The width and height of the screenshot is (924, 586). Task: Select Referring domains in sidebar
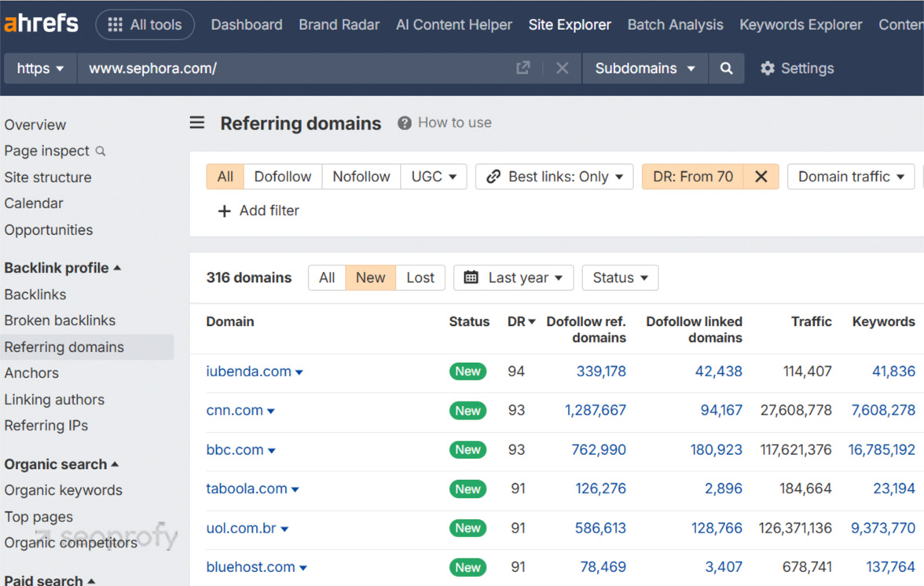87,347
